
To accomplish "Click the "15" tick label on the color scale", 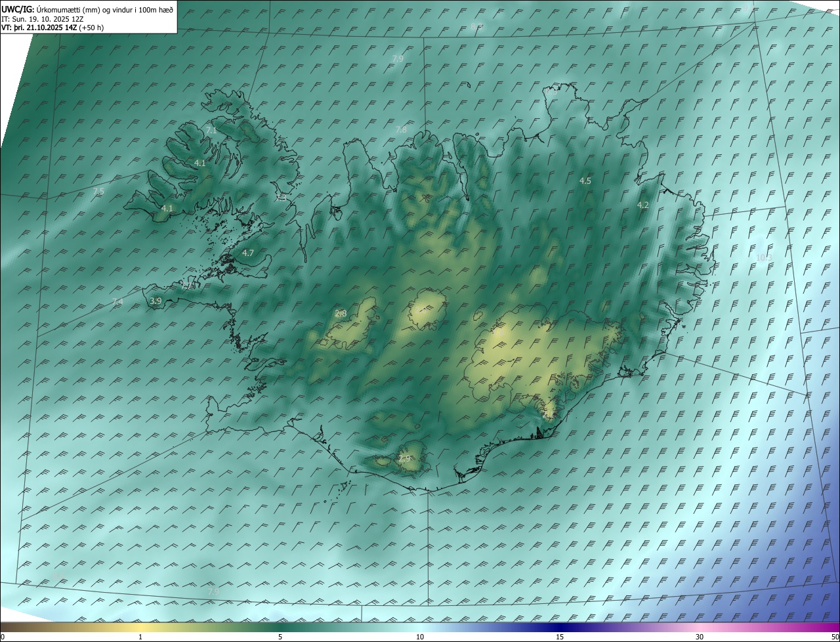I will pos(560,637).
